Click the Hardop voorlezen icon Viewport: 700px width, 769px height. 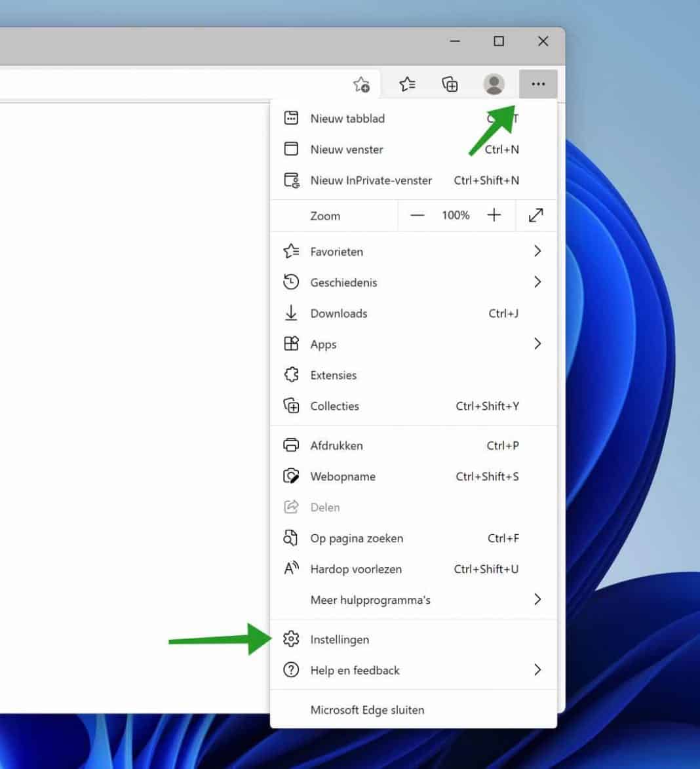pyautogui.click(x=291, y=568)
